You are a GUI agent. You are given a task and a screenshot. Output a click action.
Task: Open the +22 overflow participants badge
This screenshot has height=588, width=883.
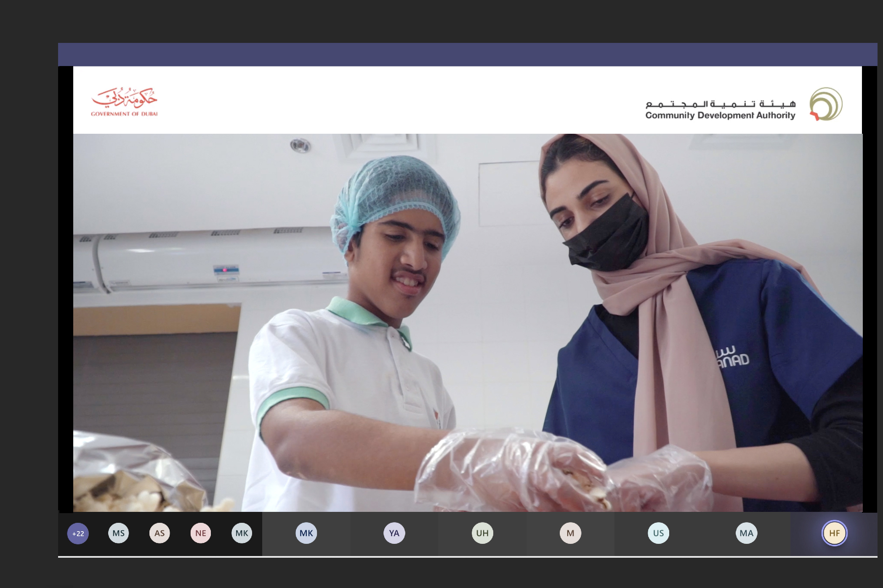point(78,533)
